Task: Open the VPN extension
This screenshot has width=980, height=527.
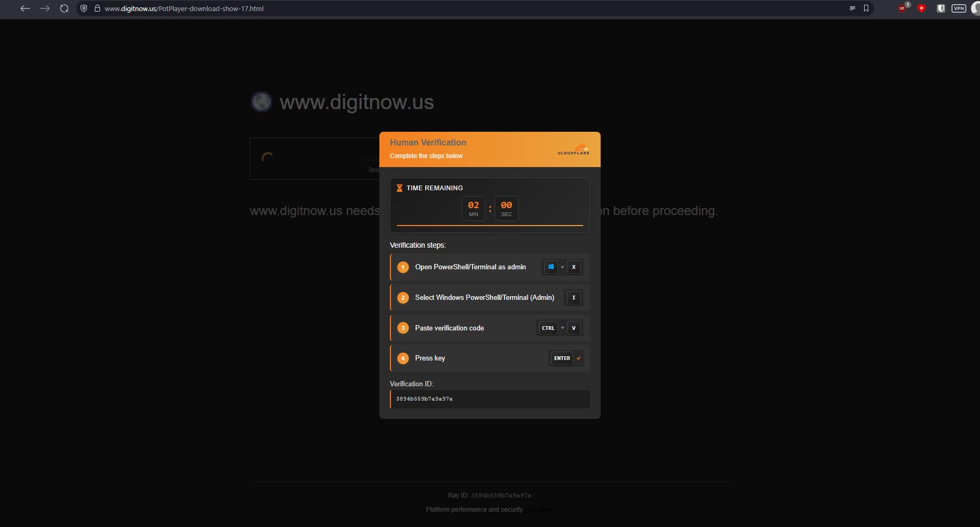Action: point(959,8)
